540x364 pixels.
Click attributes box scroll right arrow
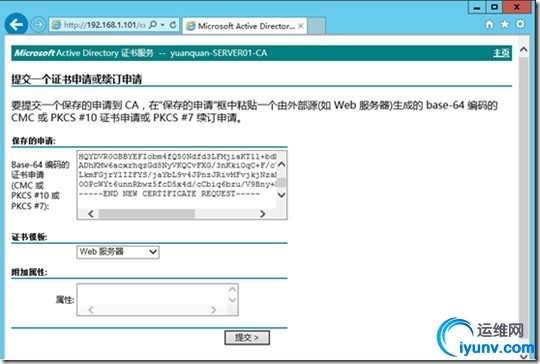pos(214,310)
